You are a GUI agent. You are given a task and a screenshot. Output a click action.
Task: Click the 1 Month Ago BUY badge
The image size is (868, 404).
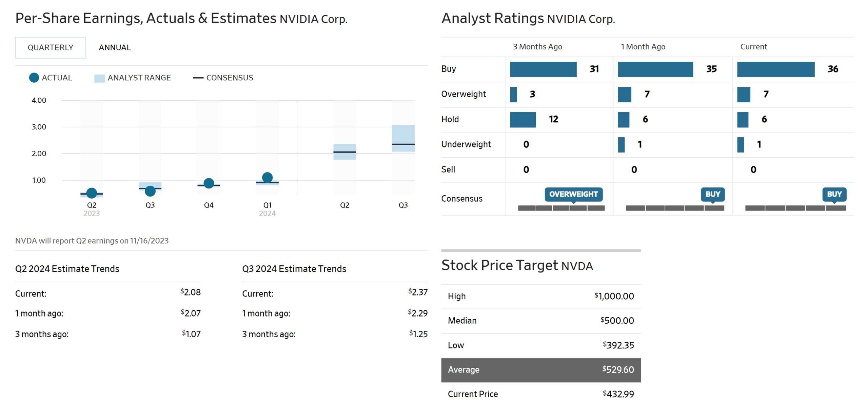tap(713, 194)
